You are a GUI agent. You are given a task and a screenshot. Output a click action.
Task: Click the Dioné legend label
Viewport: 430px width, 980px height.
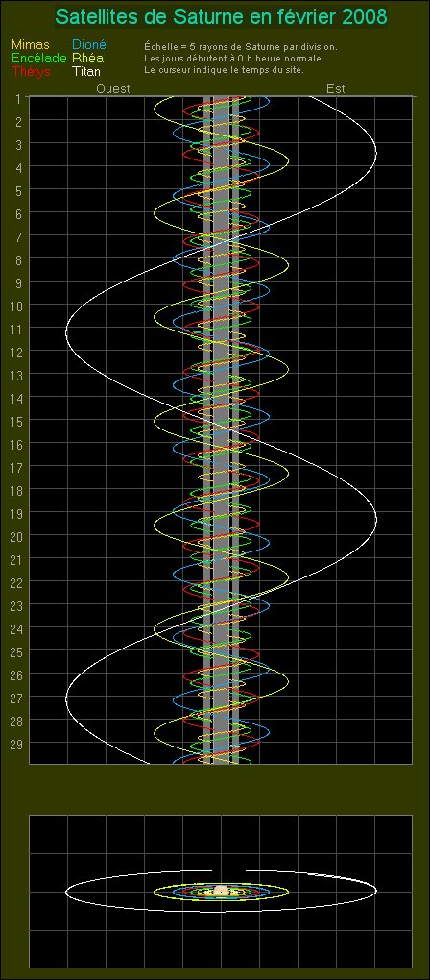tap(89, 45)
